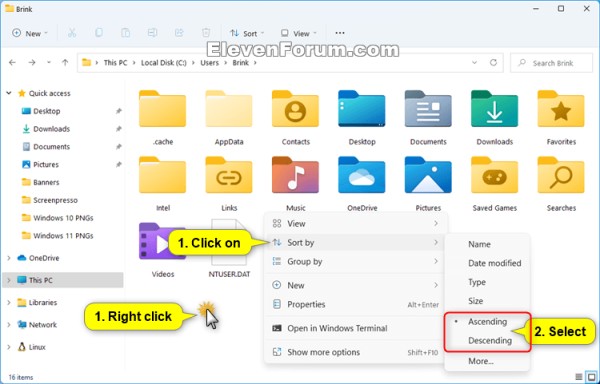Open the New dropdown in toolbar
600x384 pixels.
[30, 33]
